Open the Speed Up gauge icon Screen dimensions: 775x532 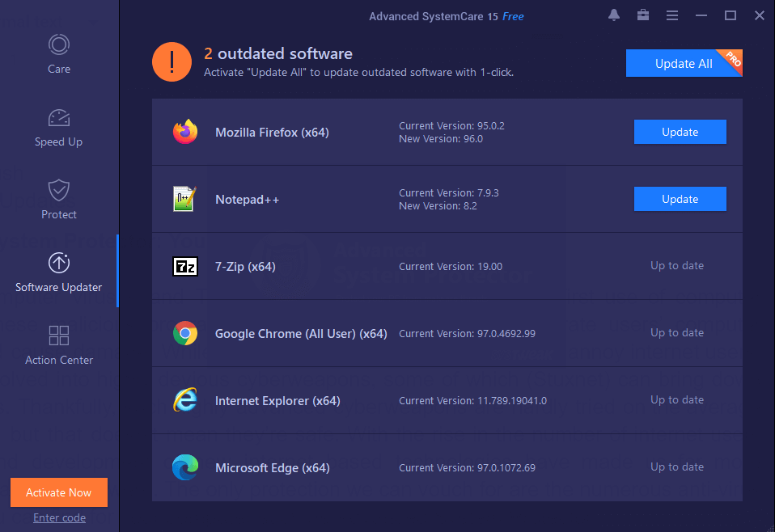coord(59,117)
